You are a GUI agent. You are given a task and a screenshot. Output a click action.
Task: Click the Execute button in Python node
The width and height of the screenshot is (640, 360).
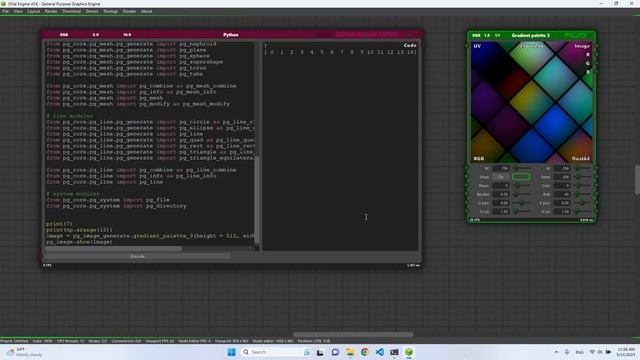pos(137,256)
